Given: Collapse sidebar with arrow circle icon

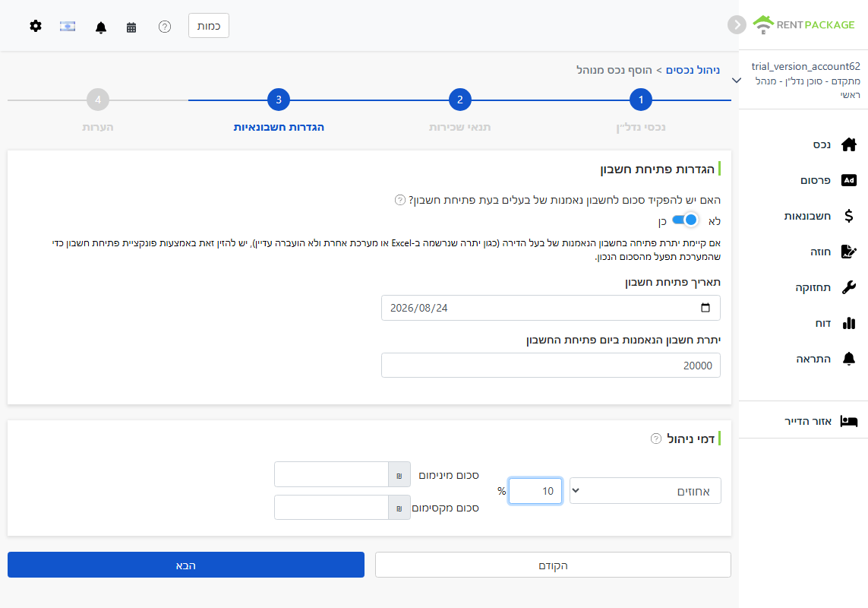Looking at the screenshot, I should click(x=737, y=24).
